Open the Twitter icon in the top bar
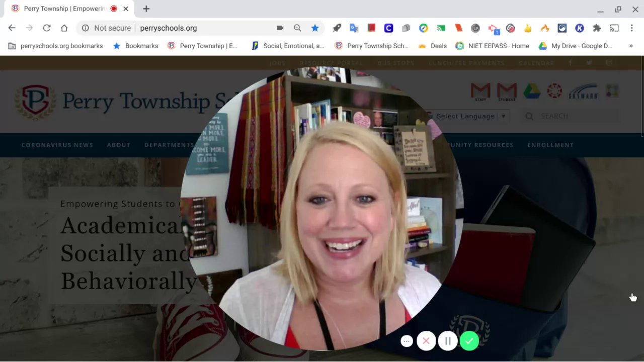Image resolution: width=644 pixels, height=362 pixels. click(589, 63)
